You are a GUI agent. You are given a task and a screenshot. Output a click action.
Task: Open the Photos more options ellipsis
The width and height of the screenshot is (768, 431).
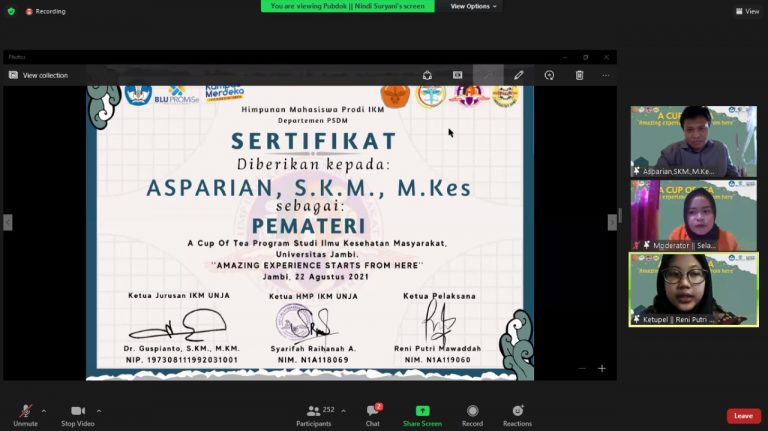606,75
